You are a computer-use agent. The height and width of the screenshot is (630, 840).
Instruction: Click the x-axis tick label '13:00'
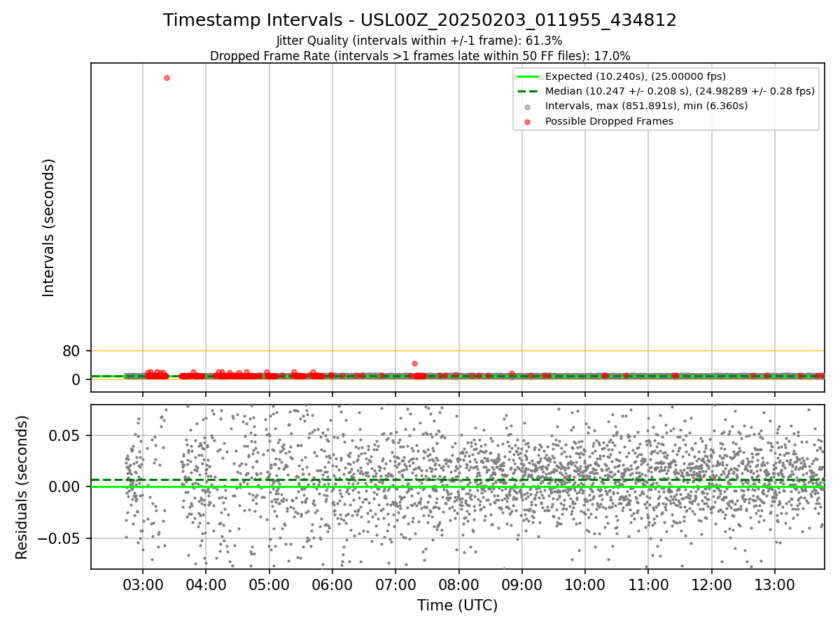pyautogui.click(x=775, y=585)
